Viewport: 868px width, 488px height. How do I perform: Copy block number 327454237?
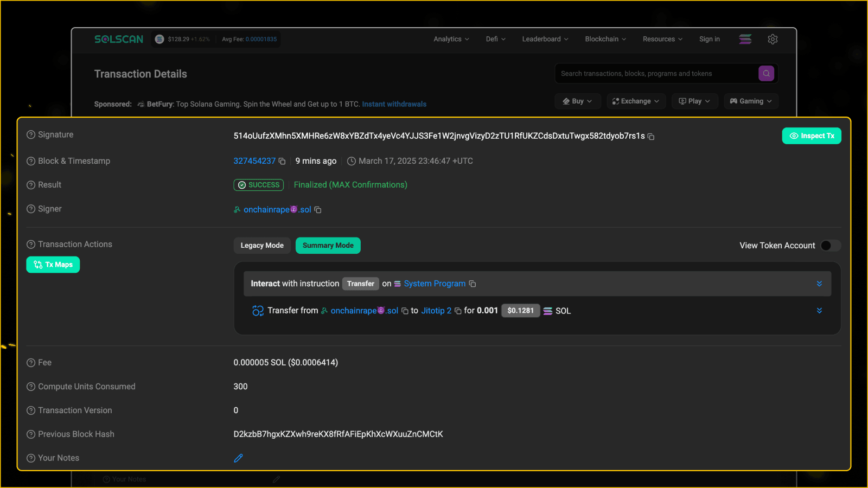(x=282, y=161)
